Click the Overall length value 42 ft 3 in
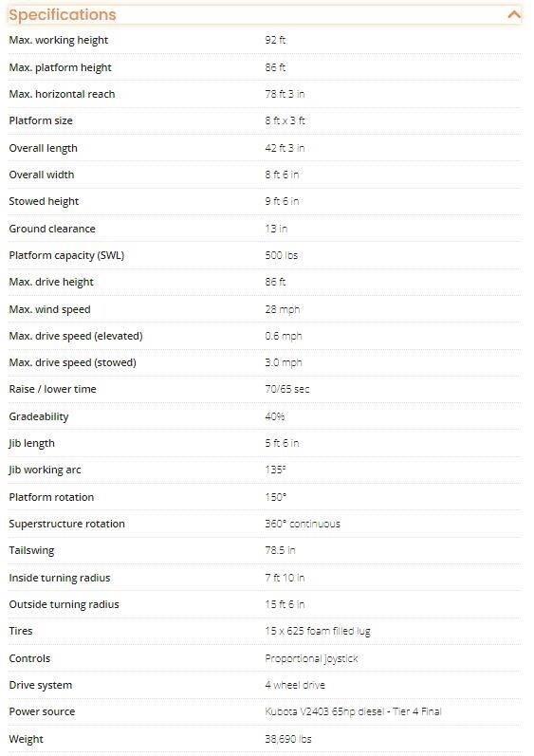Image resolution: width=534 pixels, height=756 pixels. 285,148
